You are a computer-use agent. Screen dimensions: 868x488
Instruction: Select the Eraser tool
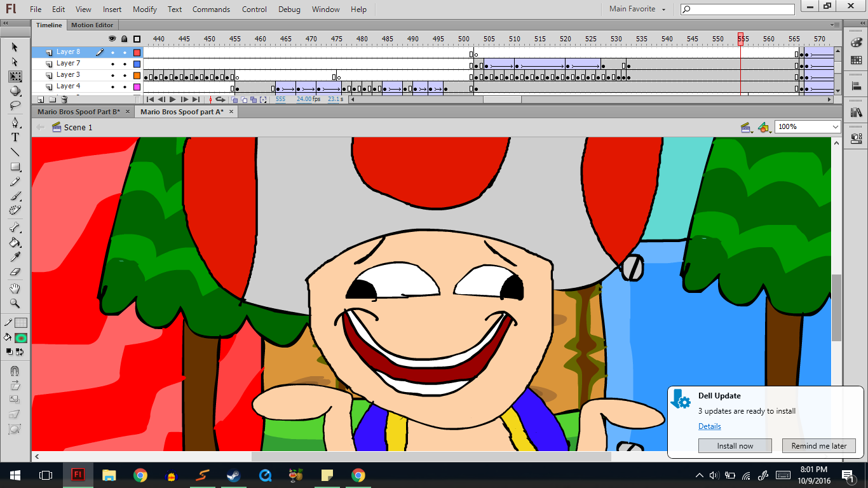(15, 271)
